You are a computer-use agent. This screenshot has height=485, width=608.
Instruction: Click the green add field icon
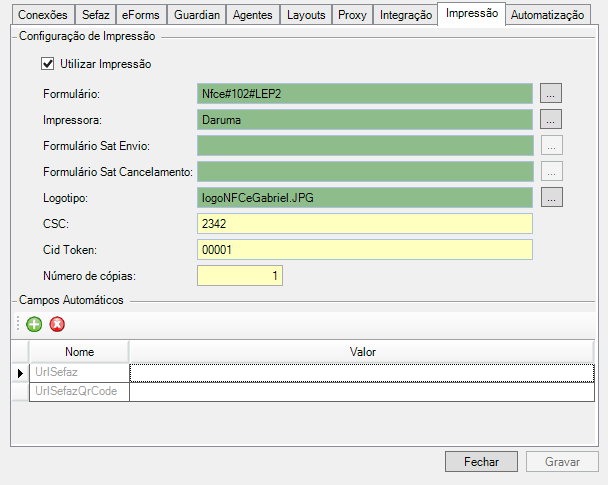[x=34, y=324]
